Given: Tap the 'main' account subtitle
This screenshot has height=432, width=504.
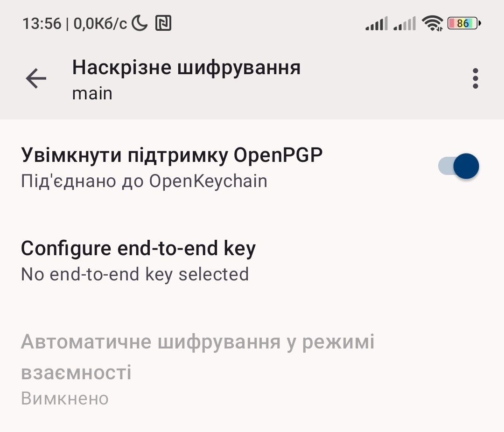Looking at the screenshot, I should click(x=92, y=93).
